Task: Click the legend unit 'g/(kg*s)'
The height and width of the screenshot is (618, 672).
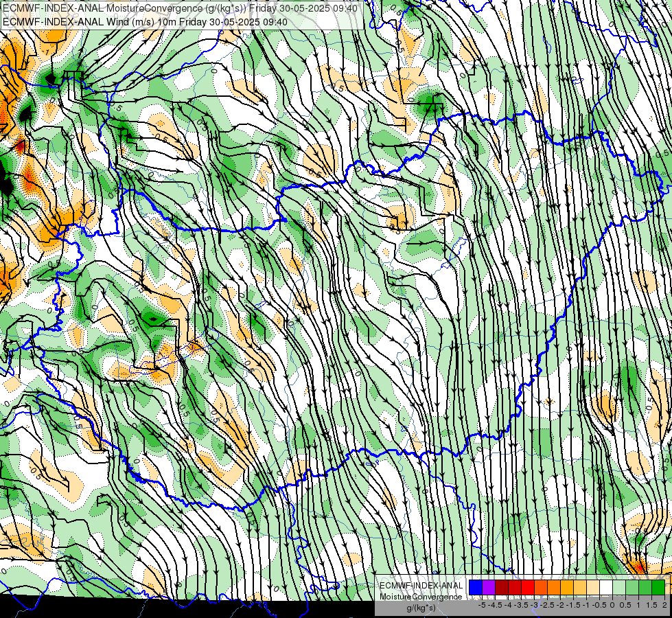Action: [x=421, y=608]
